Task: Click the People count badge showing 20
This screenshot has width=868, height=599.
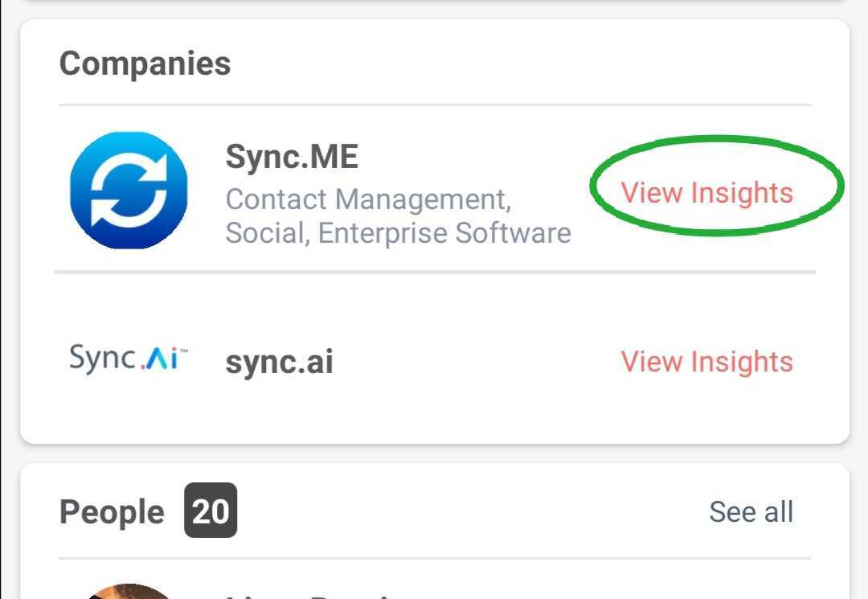Action: 211,511
